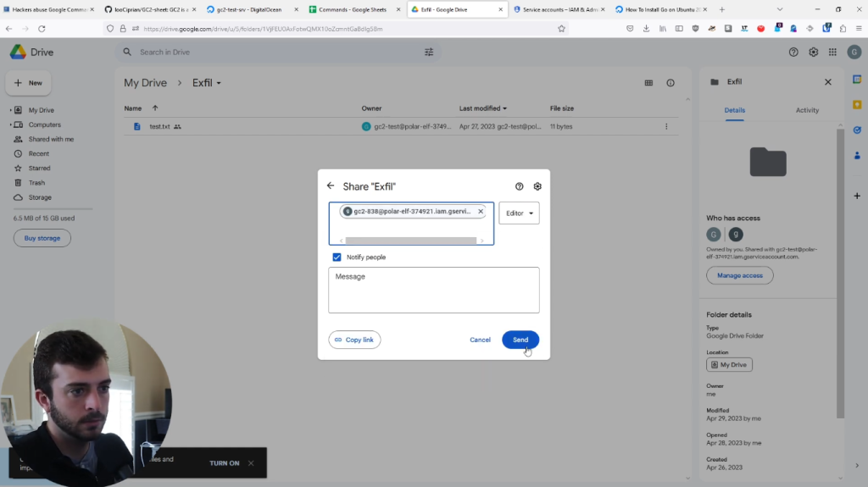Click the Message text box

tap(433, 290)
